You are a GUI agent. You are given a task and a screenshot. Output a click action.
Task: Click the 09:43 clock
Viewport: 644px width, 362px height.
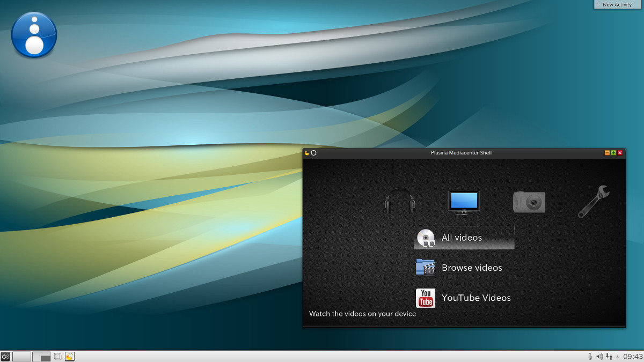point(633,356)
